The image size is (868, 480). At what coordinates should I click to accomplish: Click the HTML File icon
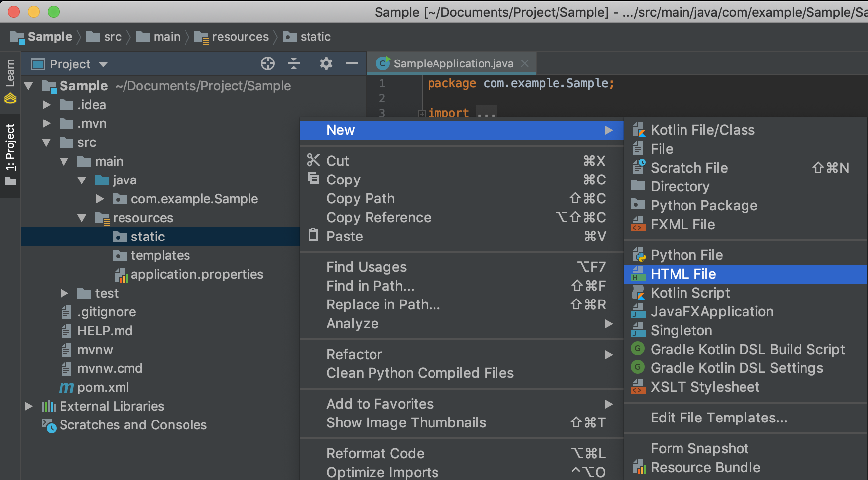click(x=638, y=274)
